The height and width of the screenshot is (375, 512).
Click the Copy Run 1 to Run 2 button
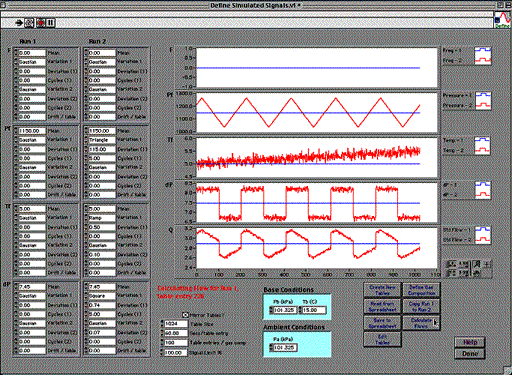pyautogui.click(x=421, y=306)
